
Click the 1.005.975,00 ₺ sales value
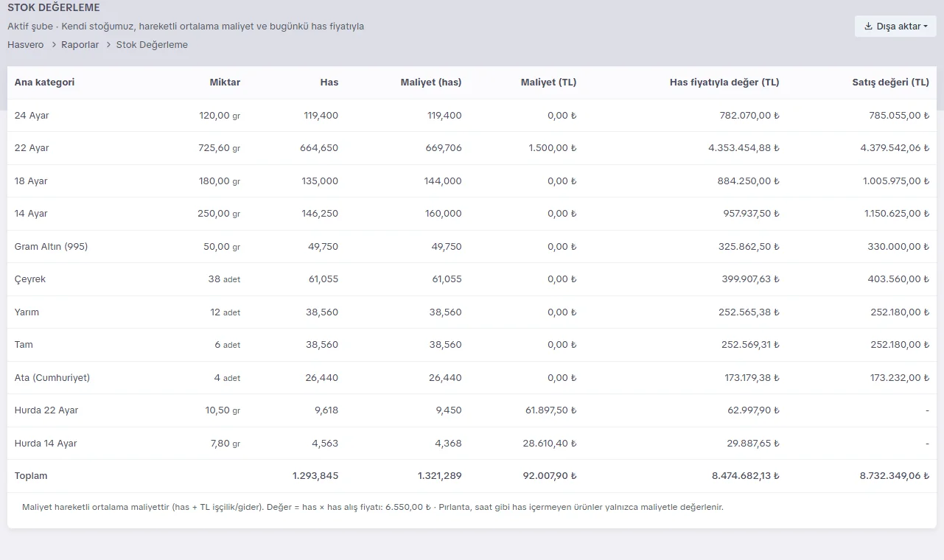click(x=896, y=181)
